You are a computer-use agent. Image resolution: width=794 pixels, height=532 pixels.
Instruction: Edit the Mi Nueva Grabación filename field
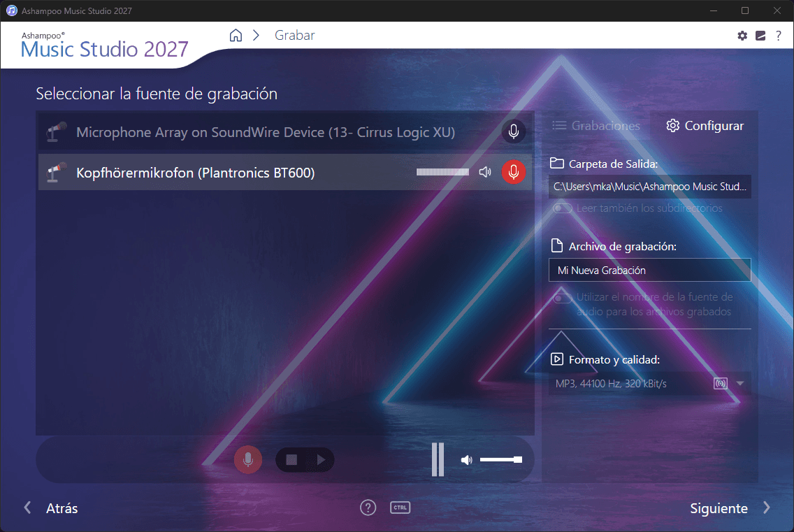tap(650, 270)
